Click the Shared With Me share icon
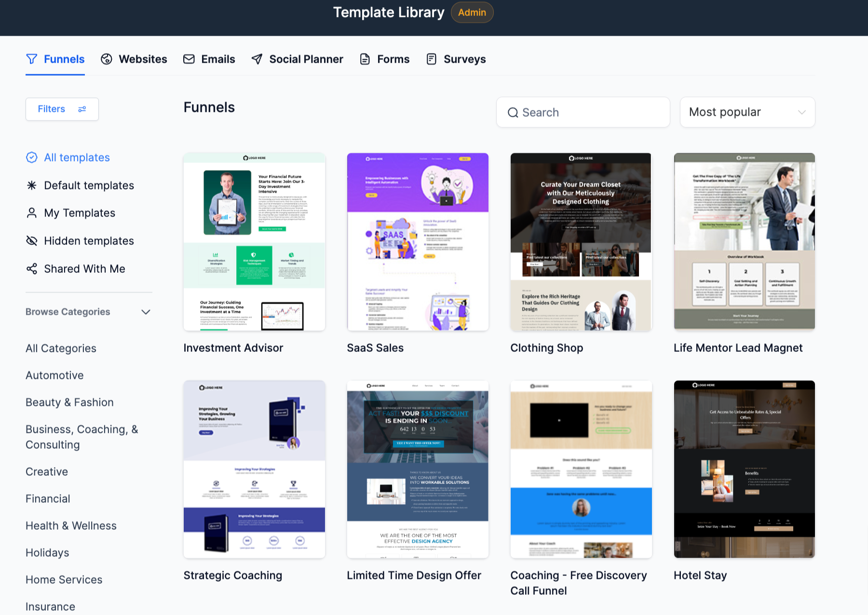868x615 pixels. click(x=31, y=268)
